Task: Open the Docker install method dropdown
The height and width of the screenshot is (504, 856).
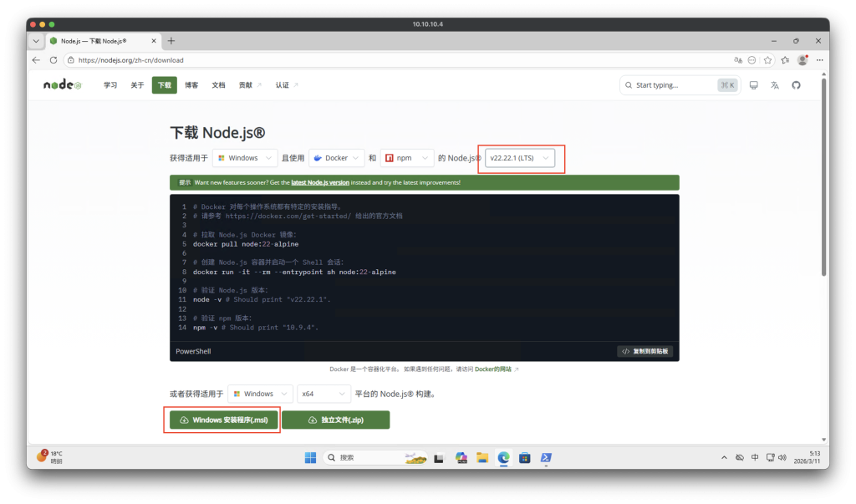Action: pyautogui.click(x=337, y=158)
